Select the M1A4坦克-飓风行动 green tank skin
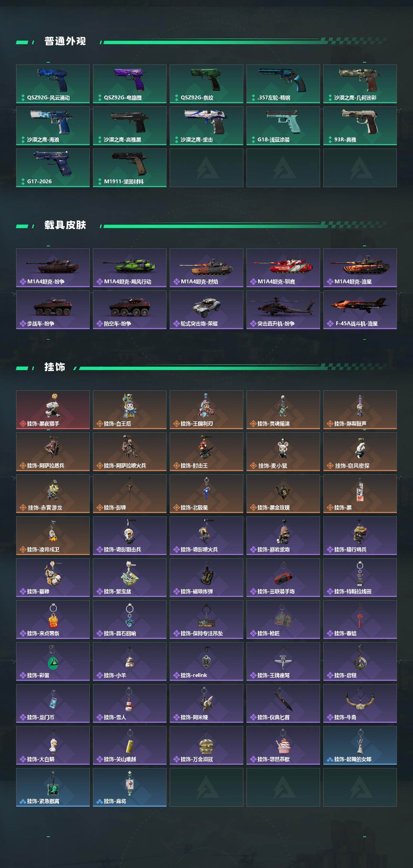413x868 pixels. tap(130, 268)
